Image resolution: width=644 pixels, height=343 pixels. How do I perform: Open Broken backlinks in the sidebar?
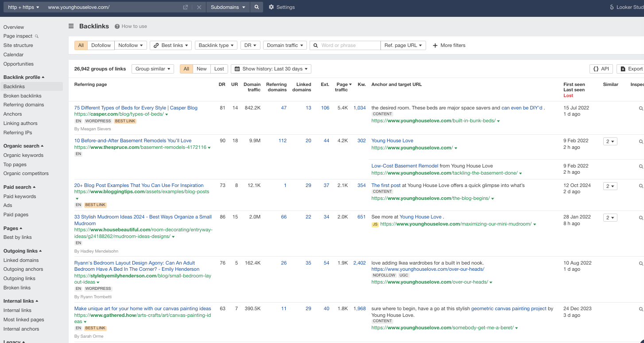(x=23, y=96)
